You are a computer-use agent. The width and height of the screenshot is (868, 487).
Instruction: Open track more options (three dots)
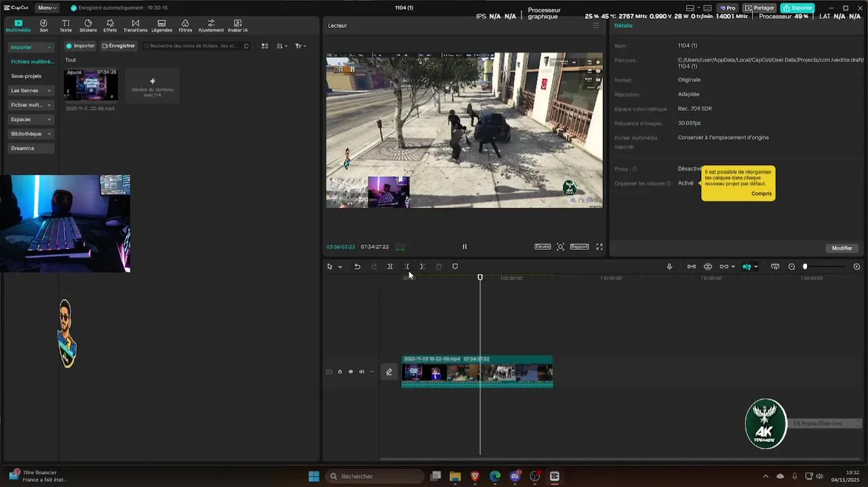point(372,371)
